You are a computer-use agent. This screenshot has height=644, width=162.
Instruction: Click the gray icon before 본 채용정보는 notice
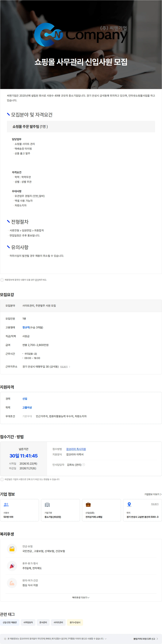pos(5,639)
